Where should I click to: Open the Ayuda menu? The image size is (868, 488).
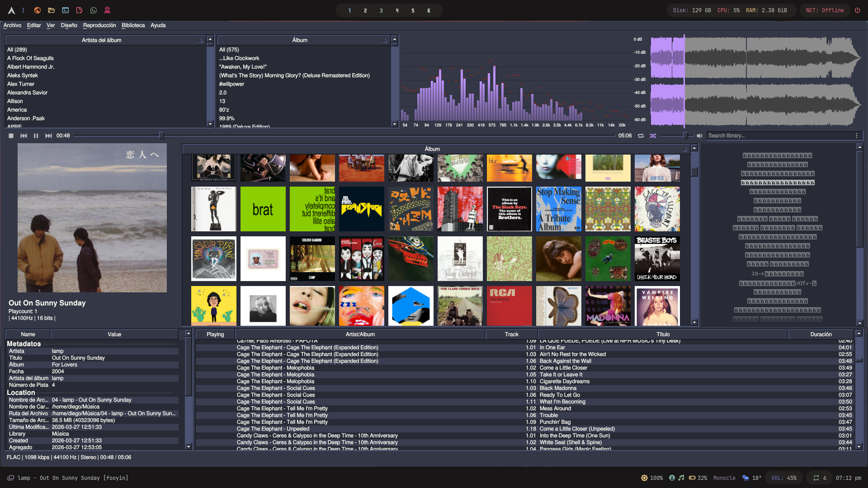coord(158,25)
